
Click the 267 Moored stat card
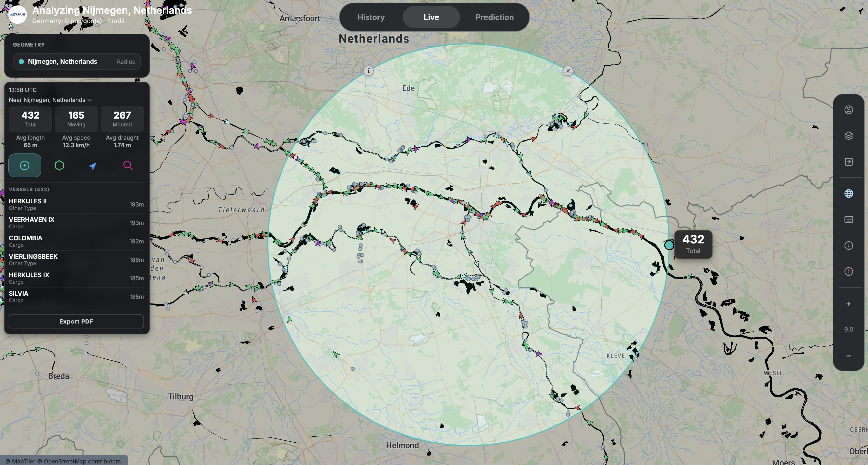122,119
